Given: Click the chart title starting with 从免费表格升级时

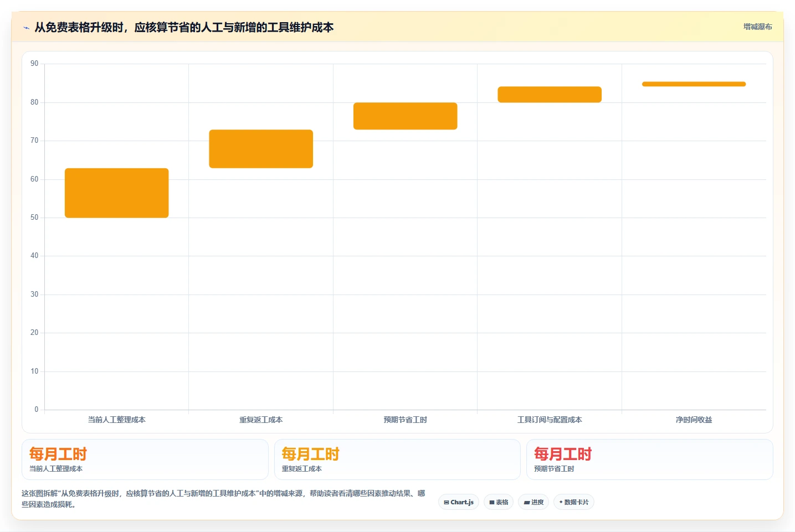Looking at the screenshot, I should (184, 27).
